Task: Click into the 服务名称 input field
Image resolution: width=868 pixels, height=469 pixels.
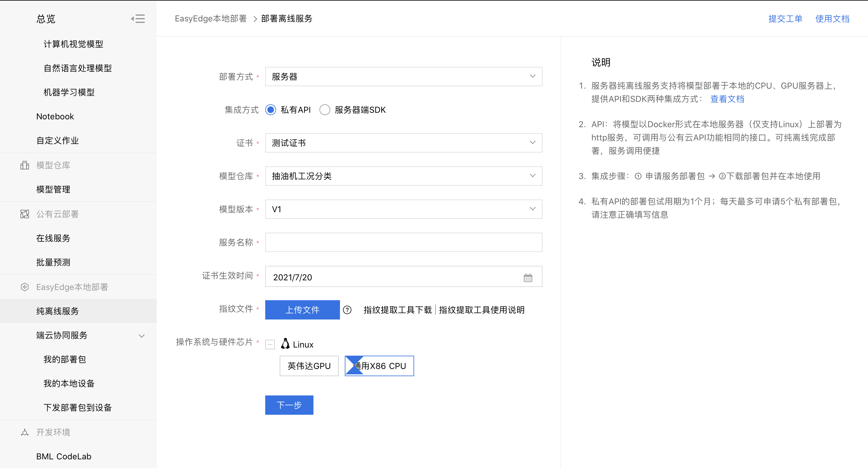Action: click(x=404, y=242)
